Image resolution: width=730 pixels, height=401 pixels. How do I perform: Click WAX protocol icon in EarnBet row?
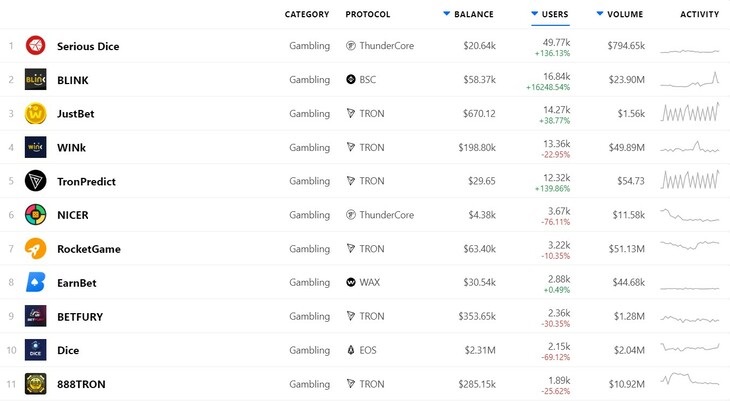[x=351, y=282]
